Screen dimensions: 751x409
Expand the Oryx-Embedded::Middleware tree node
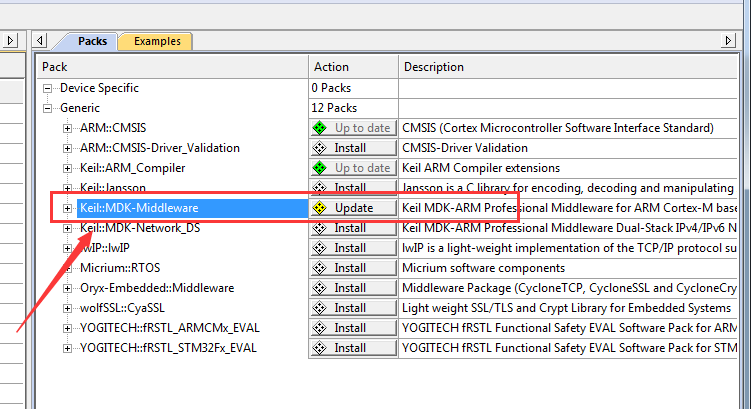tap(68, 288)
